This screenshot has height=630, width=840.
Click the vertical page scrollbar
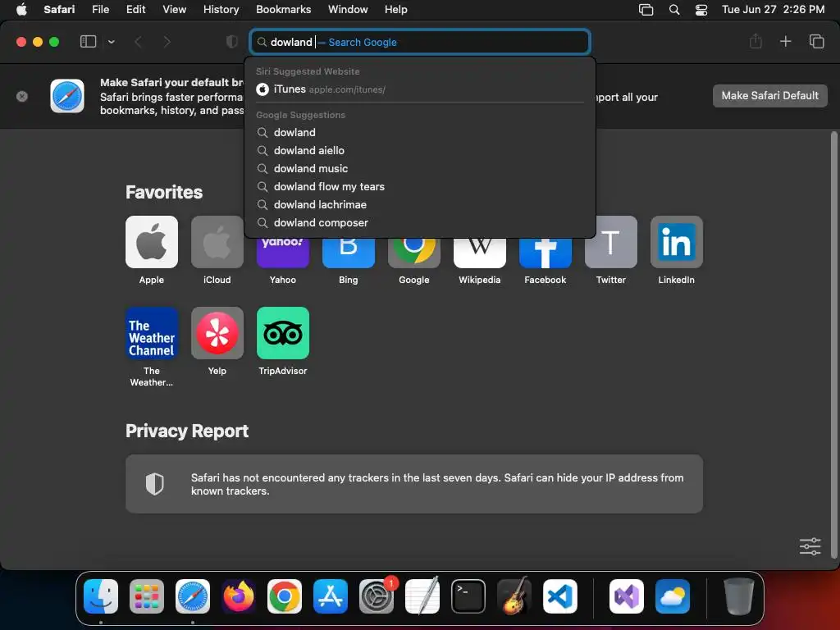tap(833, 344)
